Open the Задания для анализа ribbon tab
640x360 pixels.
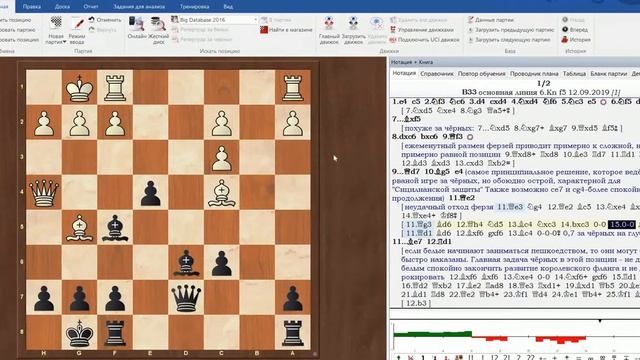click(139, 7)
